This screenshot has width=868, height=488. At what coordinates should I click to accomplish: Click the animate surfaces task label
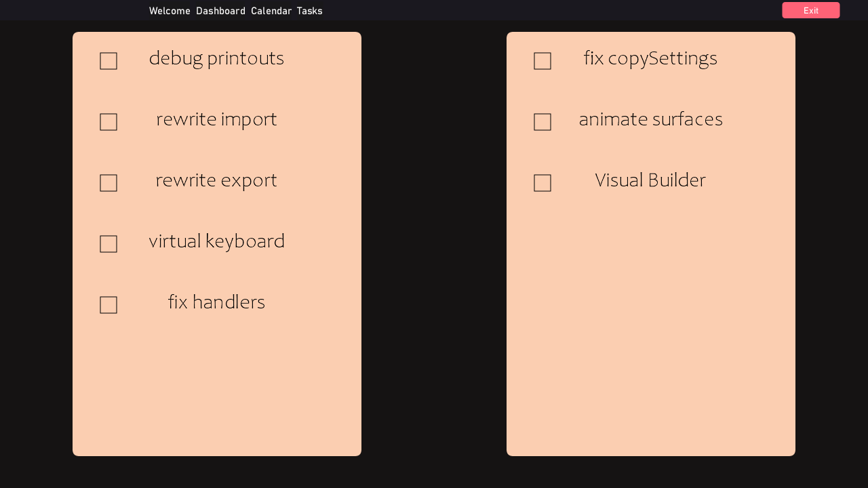coord(650,120)
